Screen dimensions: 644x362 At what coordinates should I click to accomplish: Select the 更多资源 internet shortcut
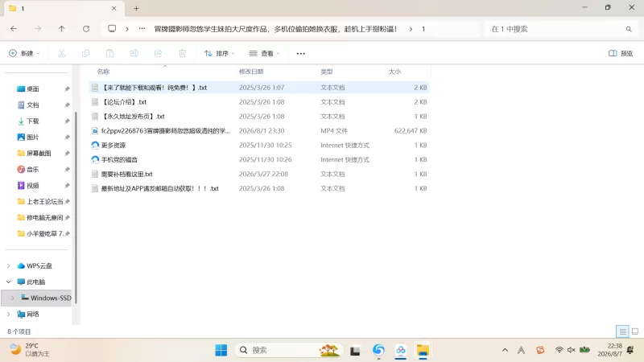click(x=258, y=146)
